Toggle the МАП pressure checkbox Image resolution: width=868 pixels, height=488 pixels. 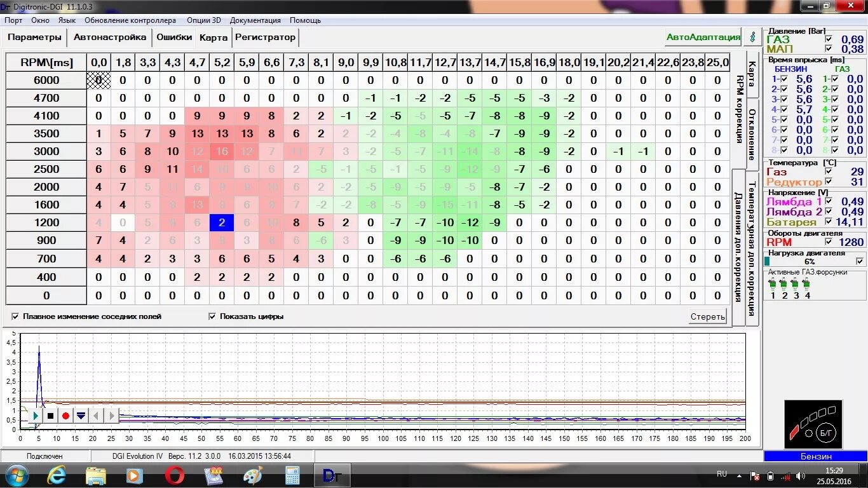tap(828, 49)
